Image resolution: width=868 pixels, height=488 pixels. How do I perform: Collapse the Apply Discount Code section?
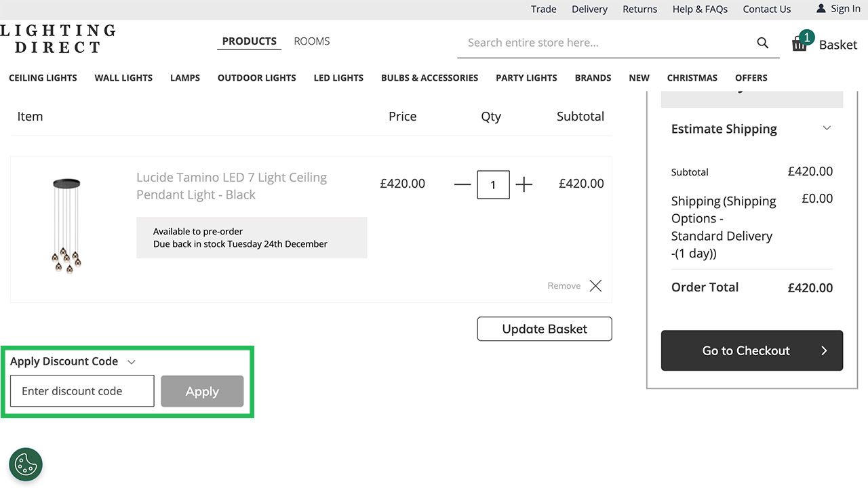coord(131,361)
